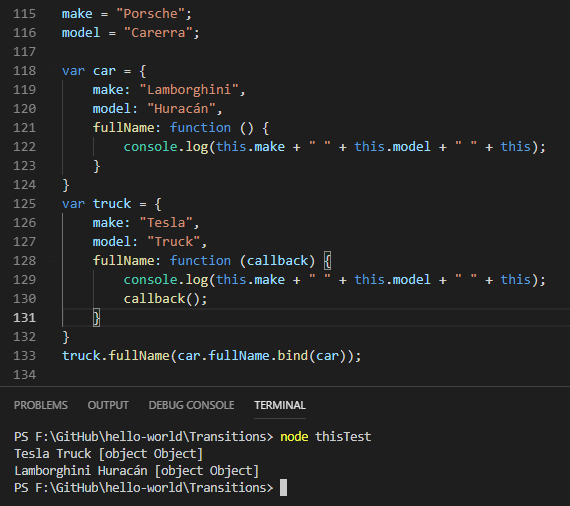Click the bind method in line 133
Screen dimensions: 570x506
point(293,356)
